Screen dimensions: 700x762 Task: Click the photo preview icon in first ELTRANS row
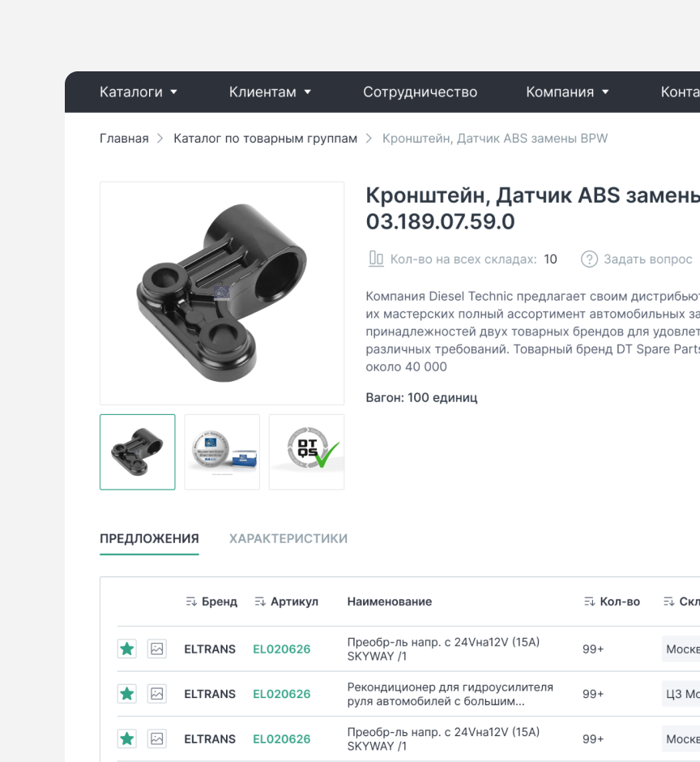(156, 649)
